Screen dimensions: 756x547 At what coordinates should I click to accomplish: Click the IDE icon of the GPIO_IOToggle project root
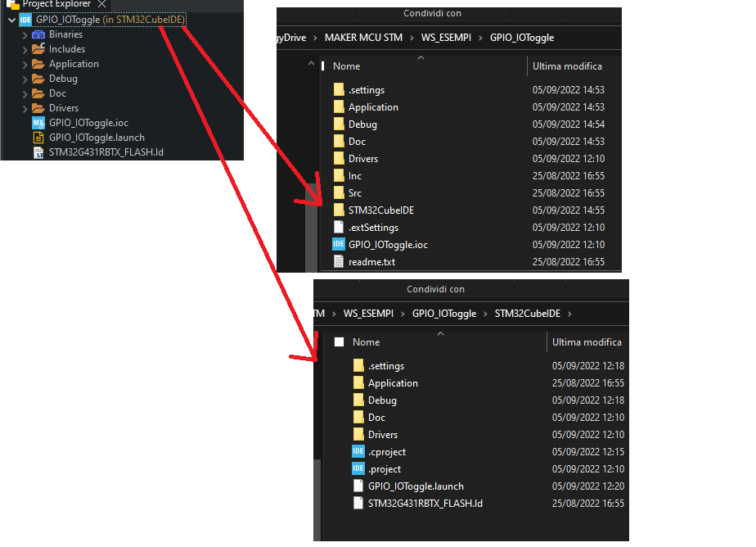[25, 20]
